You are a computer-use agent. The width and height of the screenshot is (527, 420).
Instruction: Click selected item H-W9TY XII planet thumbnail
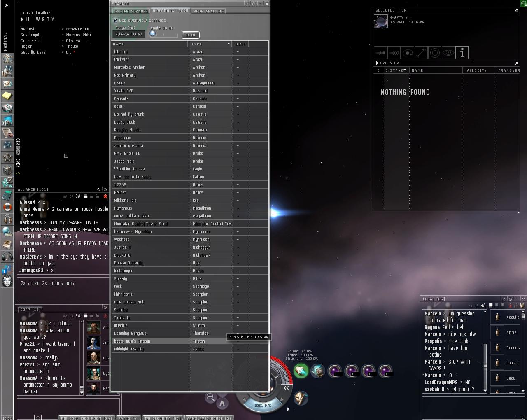381,21
